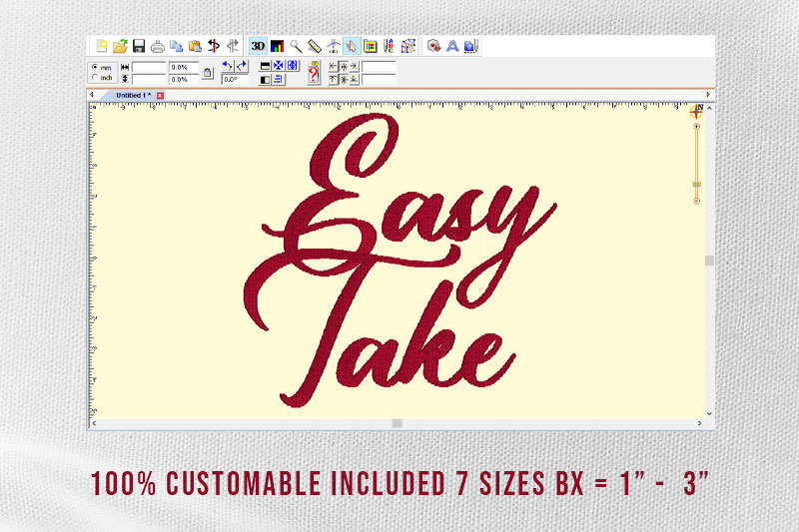This screenshot has width=799, height=532.
Task: Click the half-black window layout icon at top
Action: [265, 66]
